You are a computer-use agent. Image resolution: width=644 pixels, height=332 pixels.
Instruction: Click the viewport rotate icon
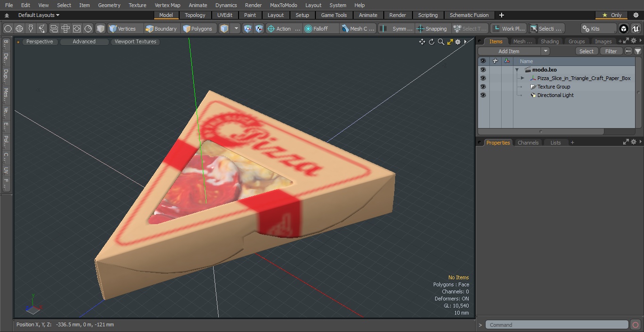431,42
